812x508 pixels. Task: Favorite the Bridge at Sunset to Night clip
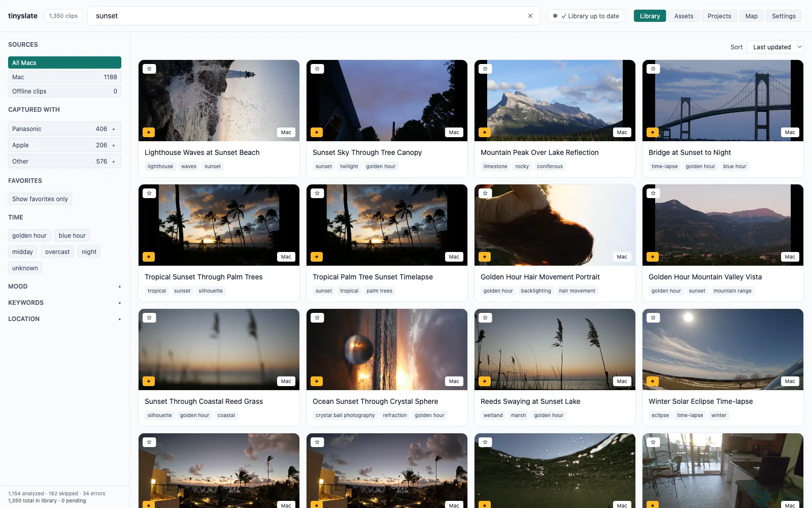pos(653,69)
